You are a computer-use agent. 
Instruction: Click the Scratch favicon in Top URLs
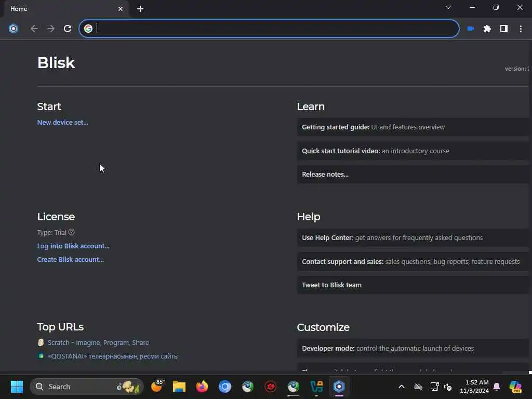click(x=41, y=342)
